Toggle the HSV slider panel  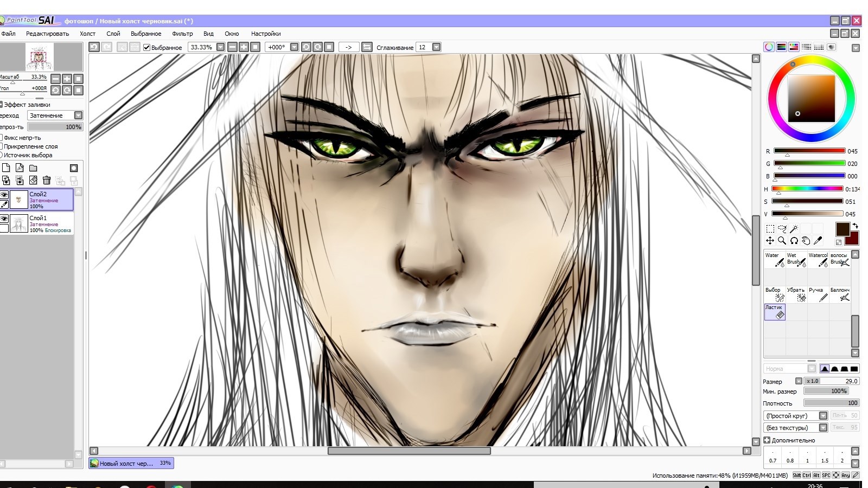[x=794, y=47]
